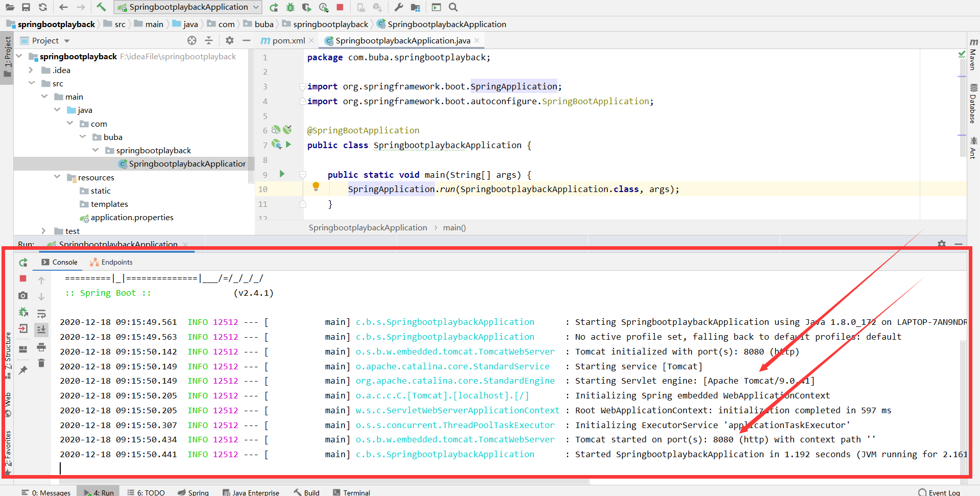
Task: Click the Profiler run icon in top toolbar
Action: coord(324,7)
